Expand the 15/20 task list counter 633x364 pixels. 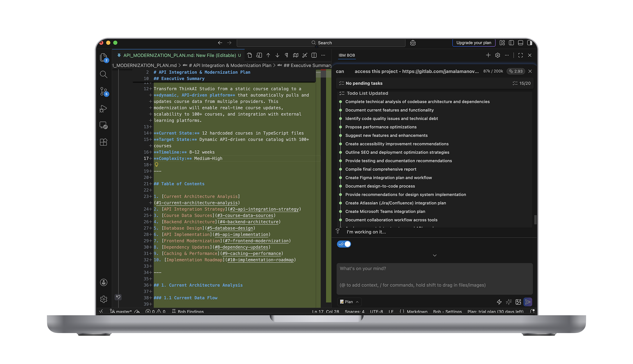(521, 83)
